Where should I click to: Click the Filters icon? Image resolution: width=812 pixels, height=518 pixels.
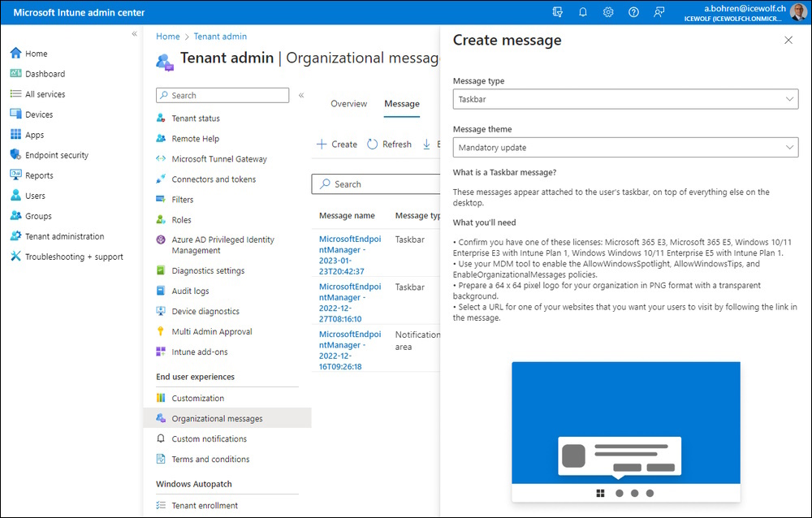point(161,199)
